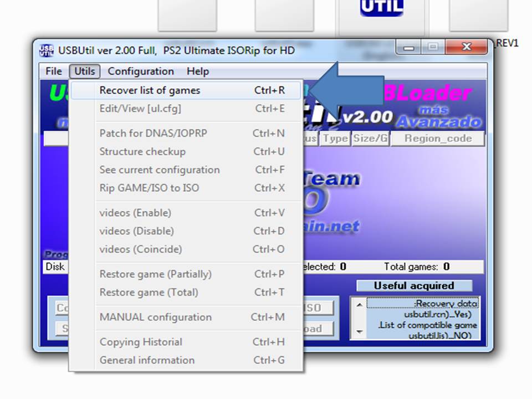The width and height of the screenshot is (532, 399).
Task: Select videos (Coincide) entry
Action: [x=186, y=249]
